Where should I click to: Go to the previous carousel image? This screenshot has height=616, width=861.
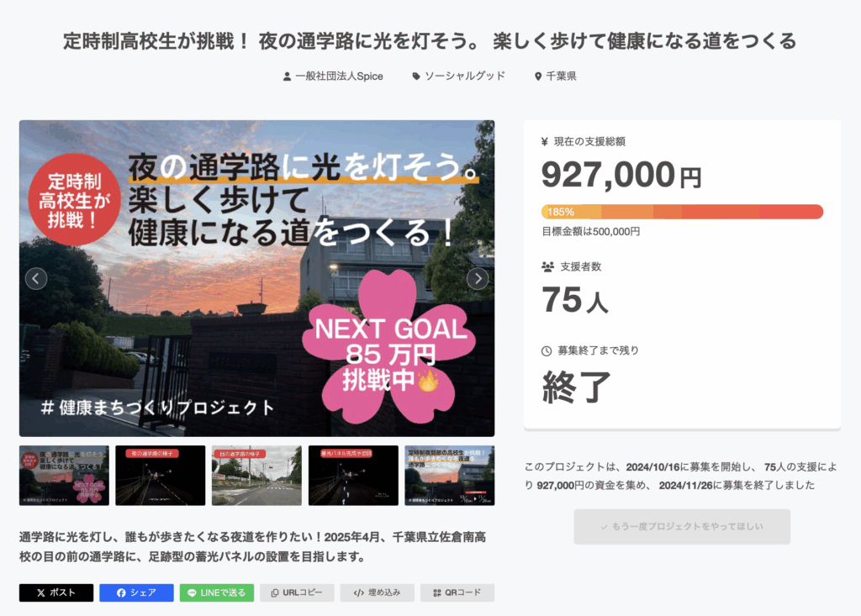pyautogui.click(x=36, y=278)
